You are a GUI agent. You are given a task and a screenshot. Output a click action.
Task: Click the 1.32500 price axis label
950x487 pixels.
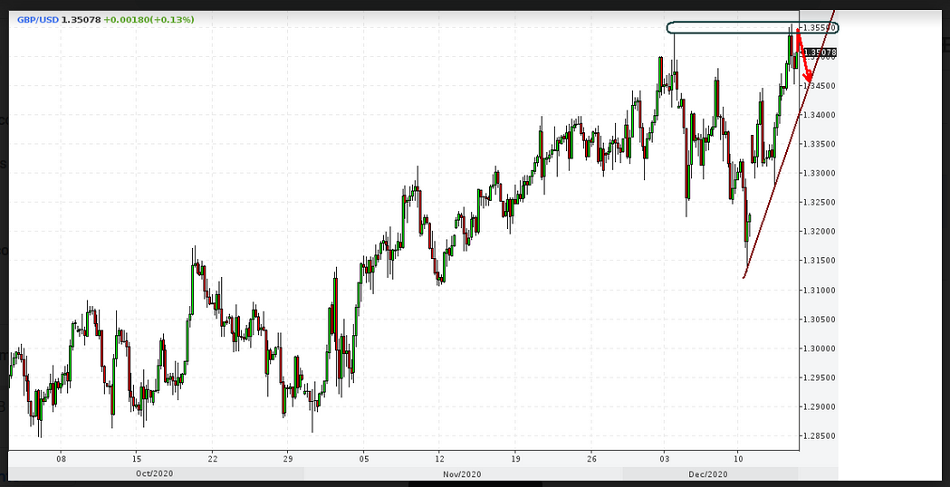pos(820,202)
